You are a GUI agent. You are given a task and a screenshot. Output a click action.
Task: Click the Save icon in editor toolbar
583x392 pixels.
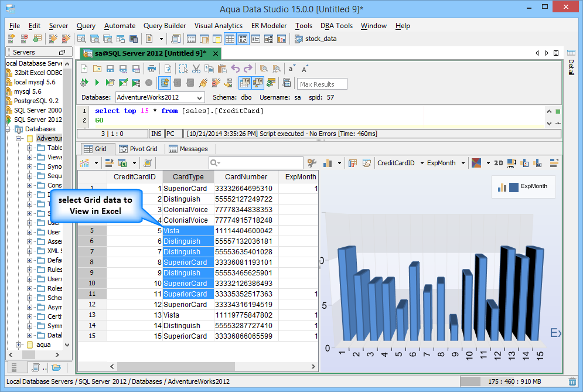[110, 69]
